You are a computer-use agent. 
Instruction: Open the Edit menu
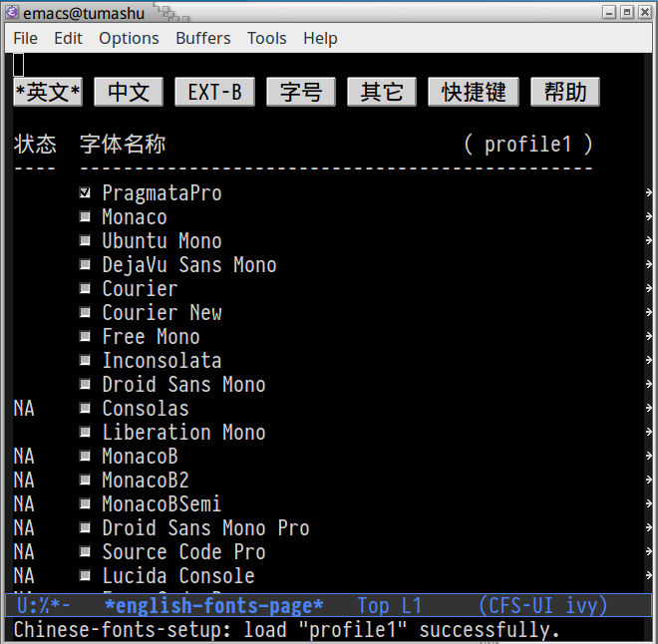[x=68, y=38]
